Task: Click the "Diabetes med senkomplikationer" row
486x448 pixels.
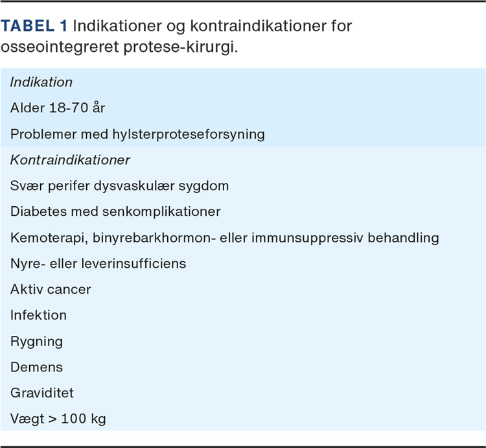Action: [x=115, y=212]
